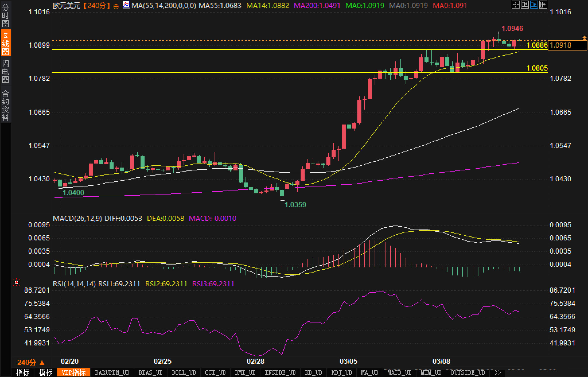Click the orange double-arrow price marker
Viewport: 588px width, 377px height.
pyautogui.click(x=585, y=38)
